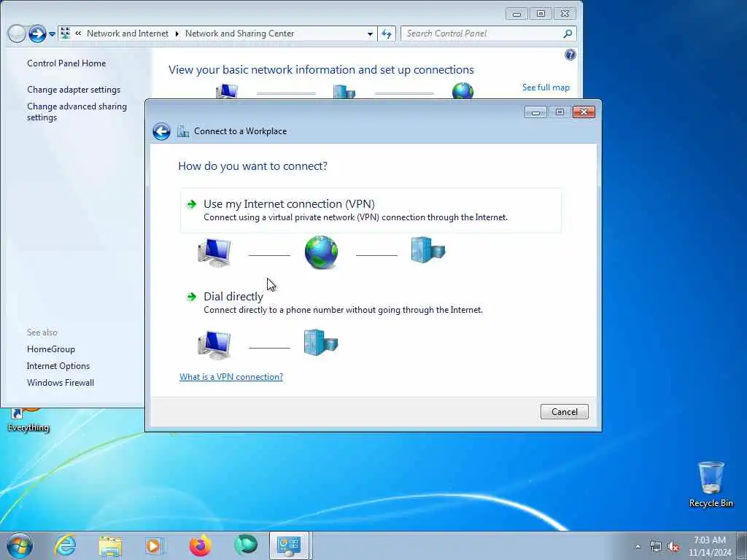The height and width of the screenshot is (560, 747).
Task: Open HomeGroup under See also
Action: tap(51, 349)
